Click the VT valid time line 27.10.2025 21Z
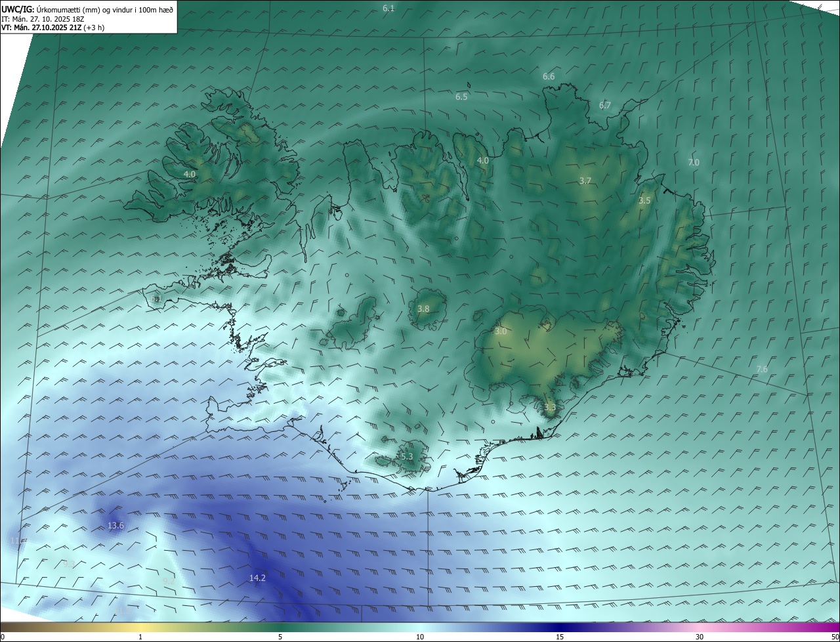The image size is (840, 642). coord(52,28)
